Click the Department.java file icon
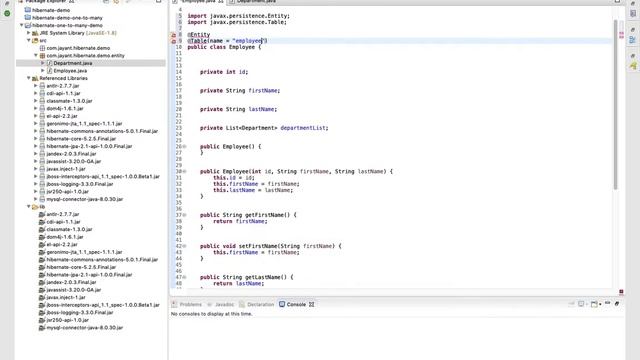The height and width of the screenshot is (360, 640). pyautogui.click(x=49, y=63)
